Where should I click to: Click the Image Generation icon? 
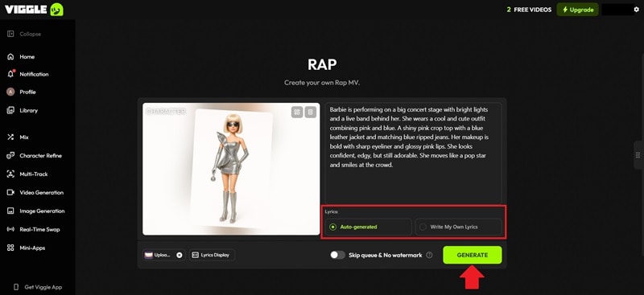tap(10, 211)
